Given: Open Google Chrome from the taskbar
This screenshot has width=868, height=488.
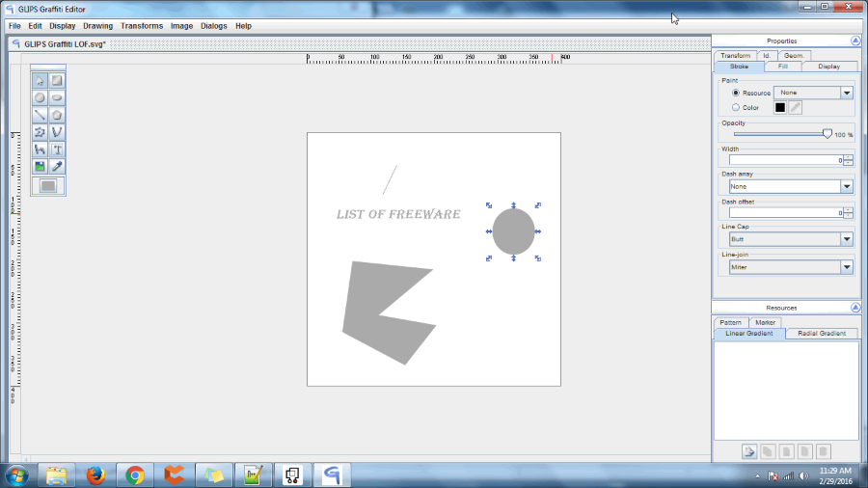Looking at the screenshot, I should pyautogui.click(x=134, y=475).
